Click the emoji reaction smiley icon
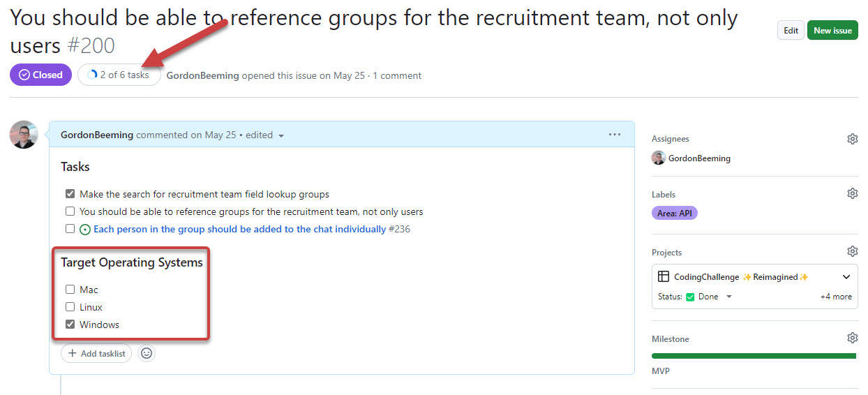The image size is (868, 395). pos(147,353)
